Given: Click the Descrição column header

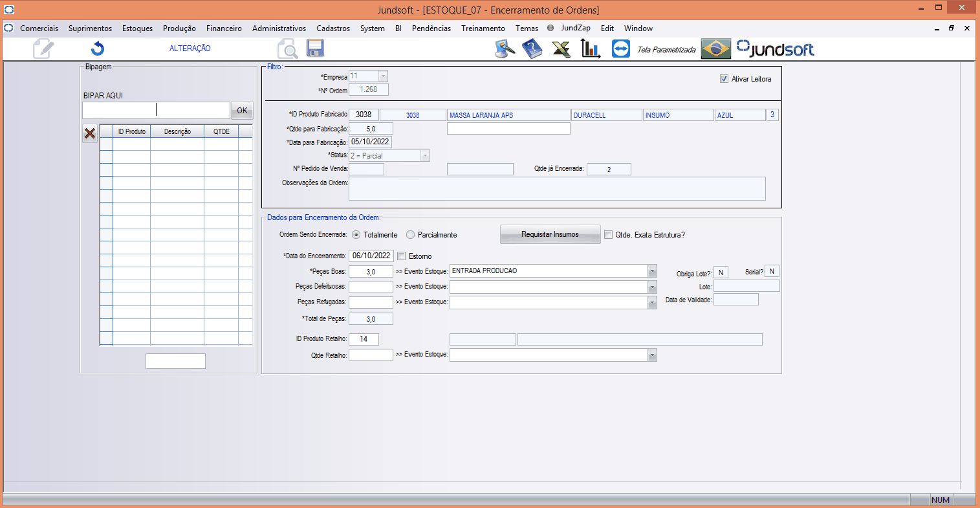Looking at the screenshot, I should click(177, 131).
